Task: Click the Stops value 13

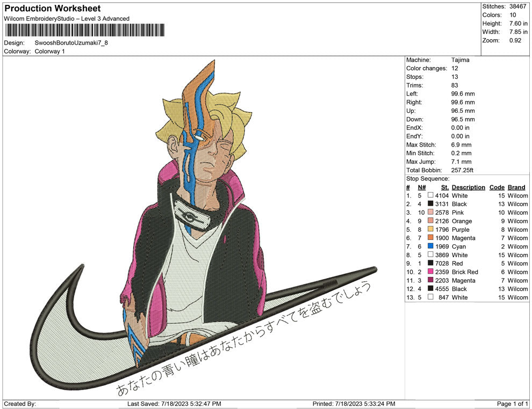Action: coord(455,77)
